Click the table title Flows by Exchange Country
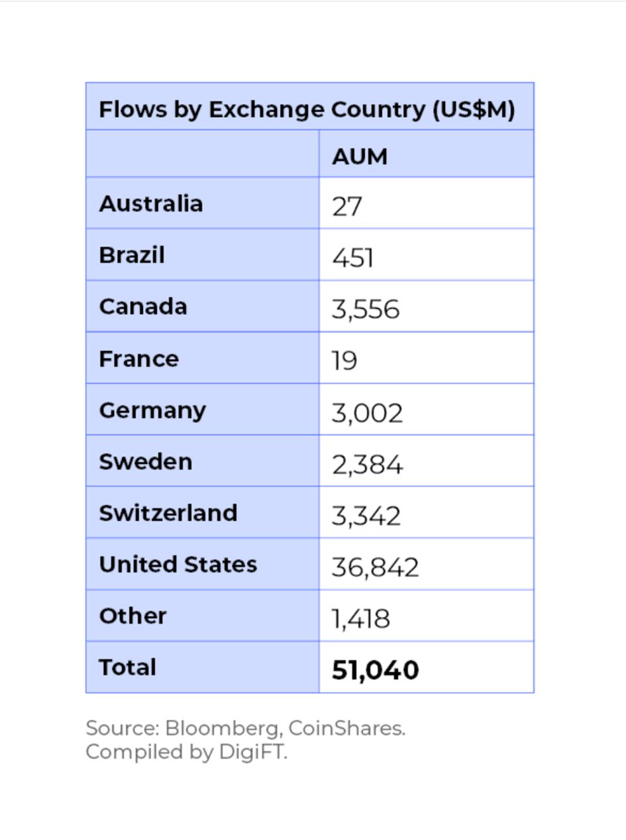The width and height of the screenshot is (626, 840). [x=307, y=109]
